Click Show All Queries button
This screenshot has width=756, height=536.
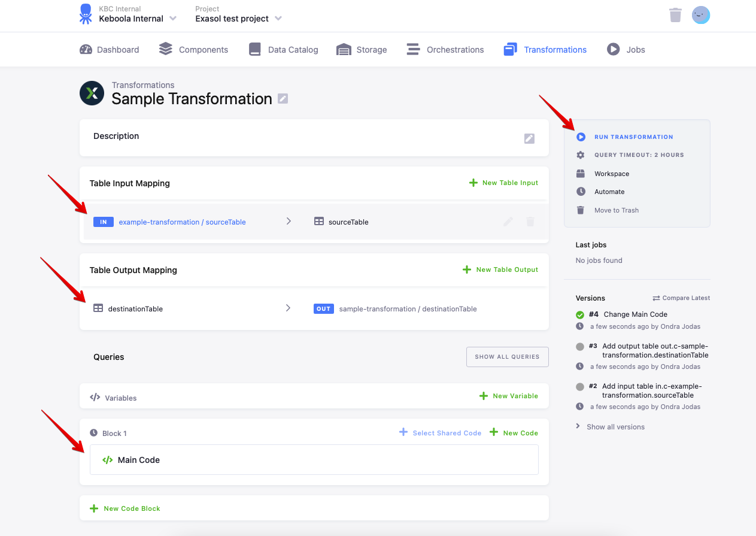pos(508,356)
